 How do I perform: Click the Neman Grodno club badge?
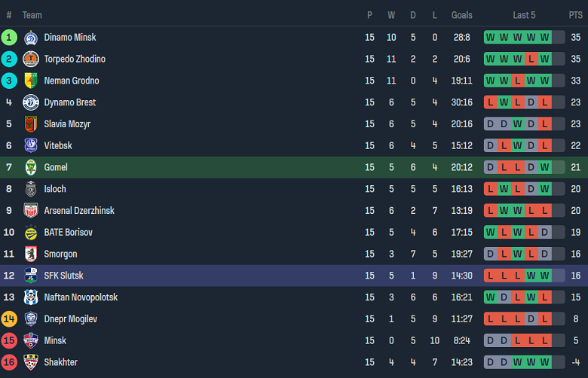pos(31,81)
